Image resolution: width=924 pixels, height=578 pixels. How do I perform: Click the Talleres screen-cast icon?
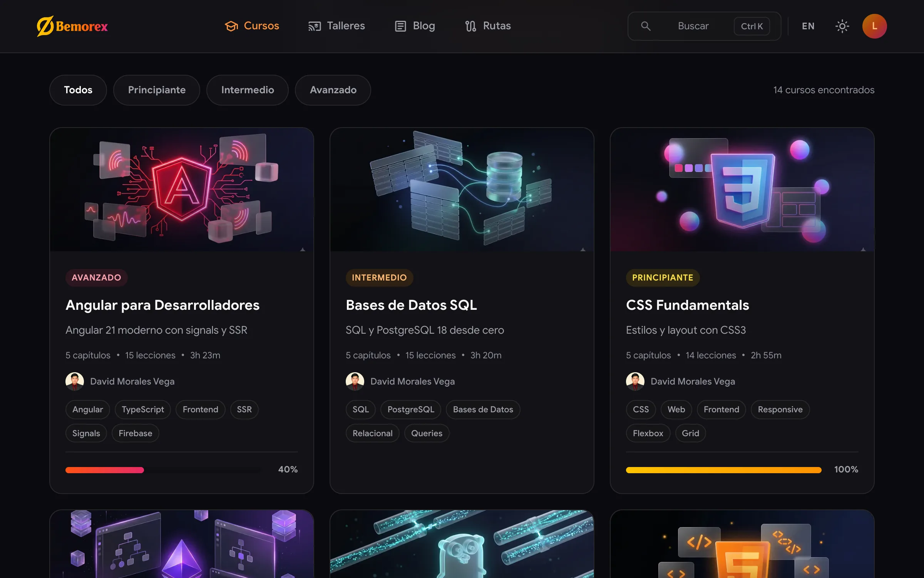315,26
